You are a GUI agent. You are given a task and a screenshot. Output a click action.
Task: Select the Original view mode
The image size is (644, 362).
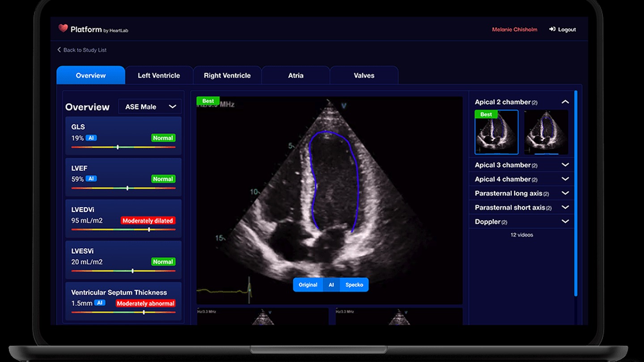[x=308, y=284]
